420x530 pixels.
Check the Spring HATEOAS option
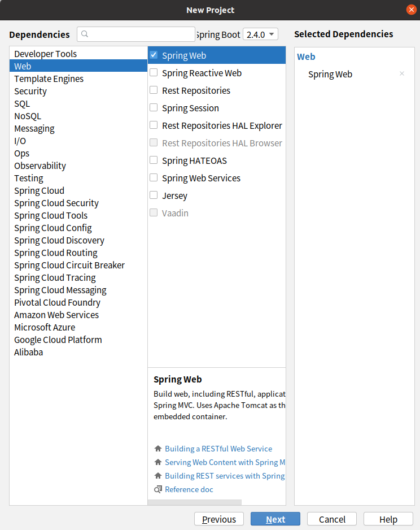point(154,160)
